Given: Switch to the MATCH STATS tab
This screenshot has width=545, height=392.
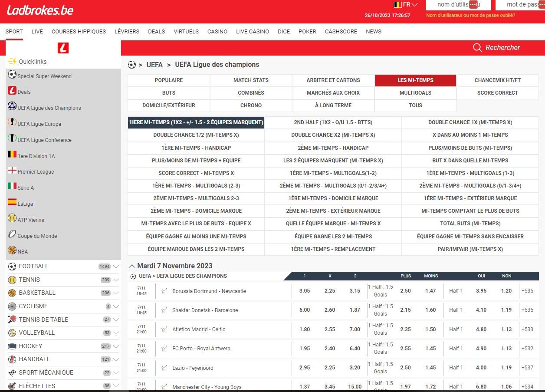Looking at the screenshot, I should pos(251,80).
